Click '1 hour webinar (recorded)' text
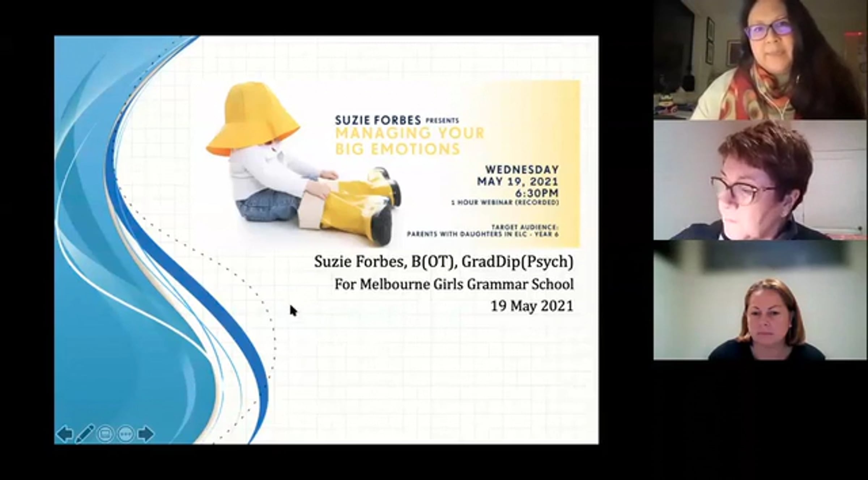Screen dimensions: 868x480 tap(505, 202)
